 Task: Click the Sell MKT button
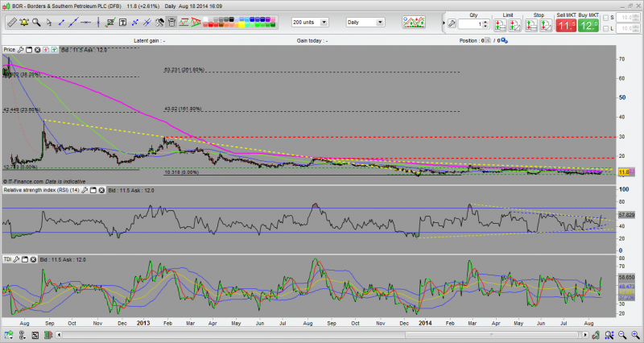pyautogui.click(x=567, y=25)
